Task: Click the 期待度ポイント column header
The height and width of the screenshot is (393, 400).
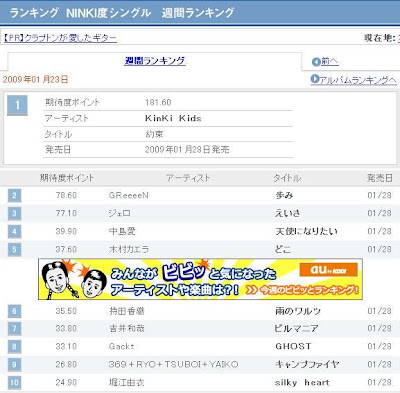Action: 67,178
